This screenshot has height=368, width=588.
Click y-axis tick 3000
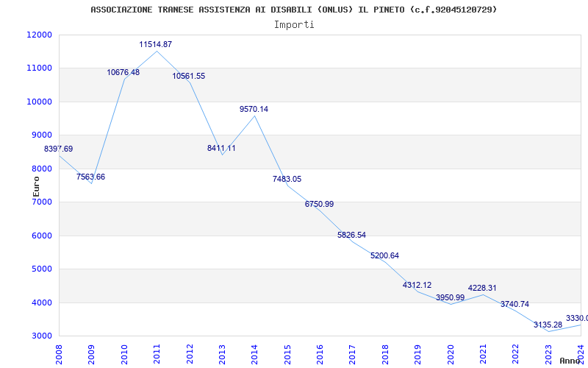point(42,336)
